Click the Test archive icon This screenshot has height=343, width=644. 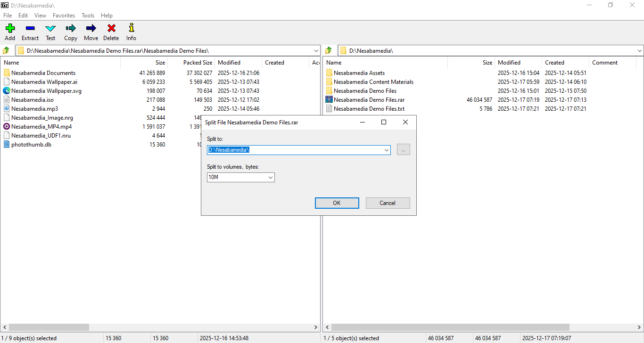point(50,29)
